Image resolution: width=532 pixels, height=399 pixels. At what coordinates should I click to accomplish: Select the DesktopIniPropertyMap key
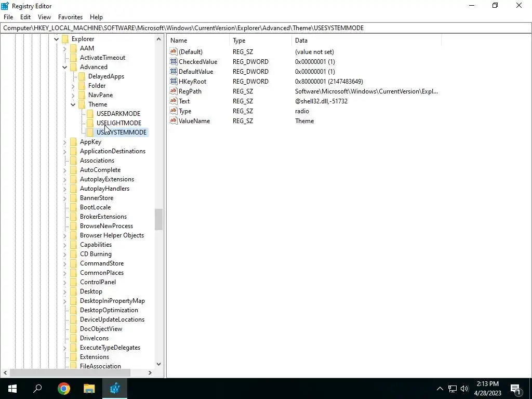112,301
